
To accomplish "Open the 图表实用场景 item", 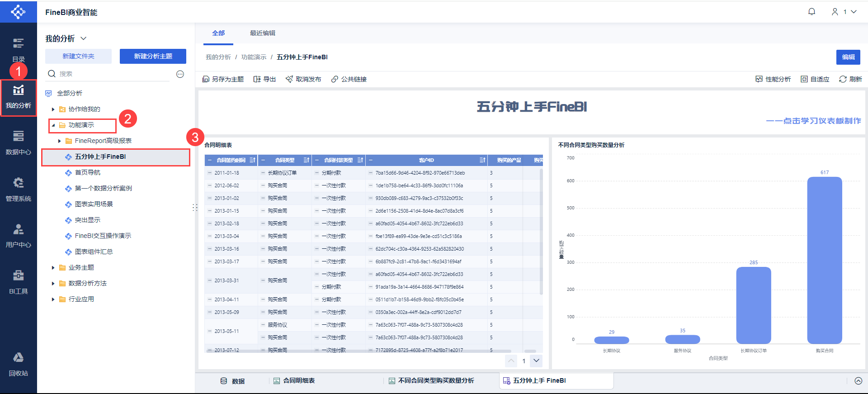I will (x=94, y=204).
